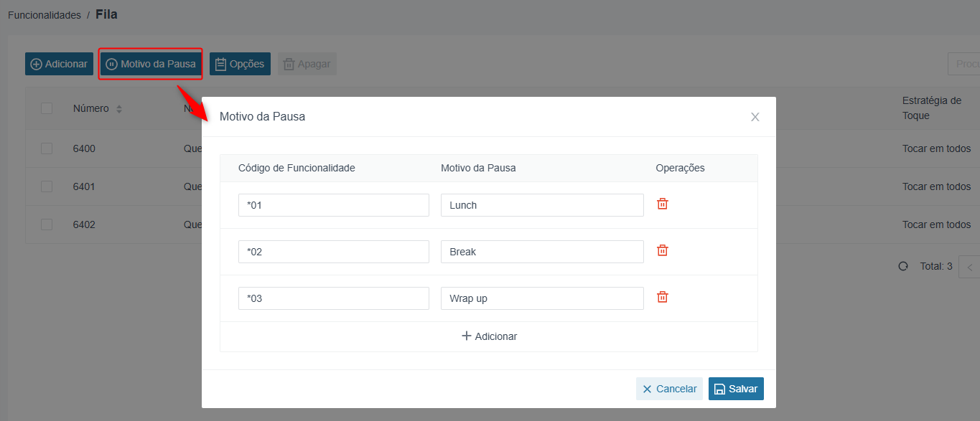
Task: Delete the Lunch pause reason row
Action: (x=663, y=204)
